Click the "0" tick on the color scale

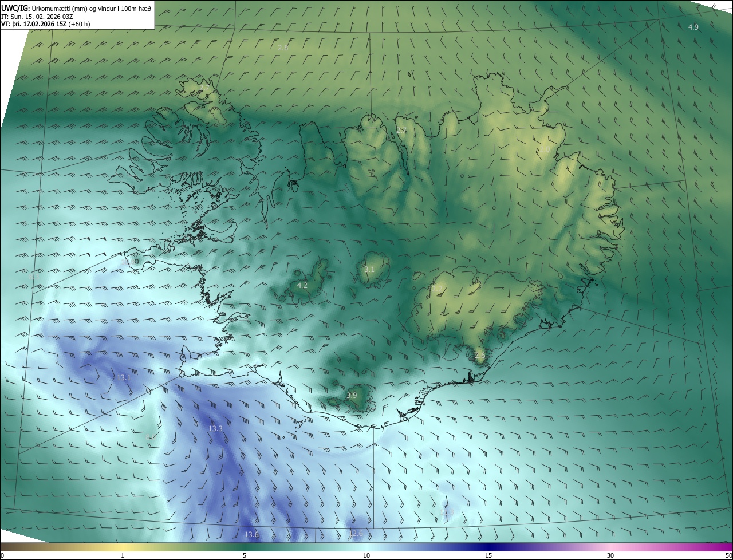pyautogui.click(x=2, y=555)
